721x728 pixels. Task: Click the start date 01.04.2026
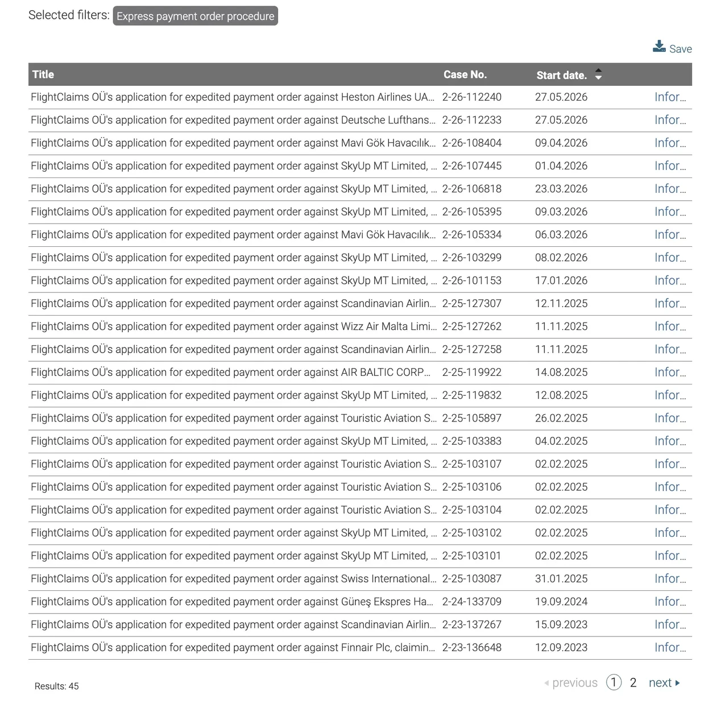coord(561,166)
